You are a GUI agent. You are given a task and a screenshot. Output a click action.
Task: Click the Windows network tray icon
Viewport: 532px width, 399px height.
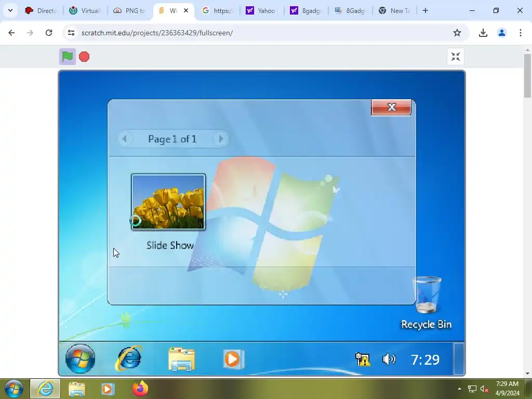click(x=472, y=389)
